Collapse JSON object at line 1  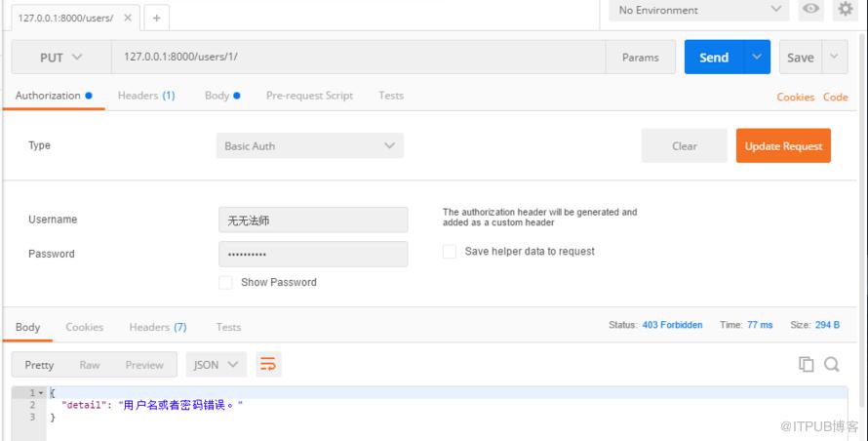[41, 393]
